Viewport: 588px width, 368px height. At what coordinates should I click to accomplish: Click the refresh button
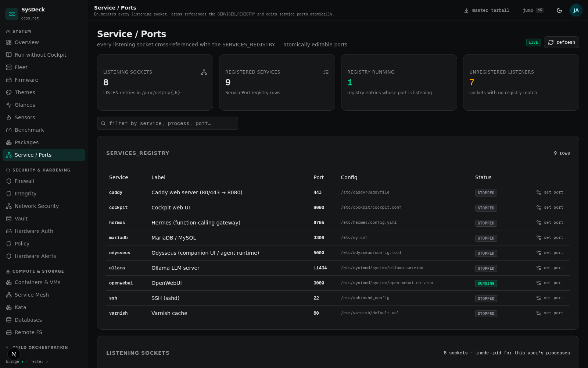(562, 42)
